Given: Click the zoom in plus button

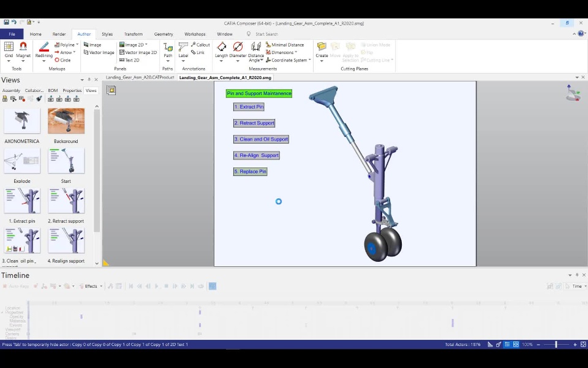Looking at the screenshot, I should [575, 344].
